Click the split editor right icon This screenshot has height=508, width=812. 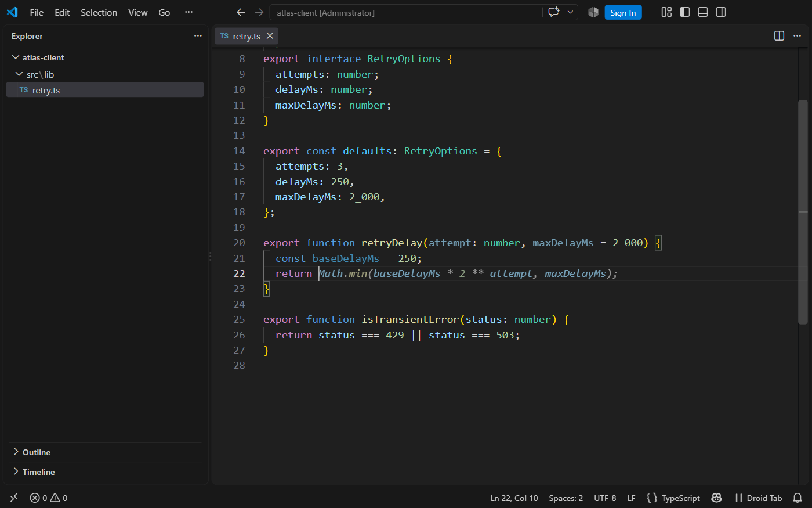(x=780, y=36)
